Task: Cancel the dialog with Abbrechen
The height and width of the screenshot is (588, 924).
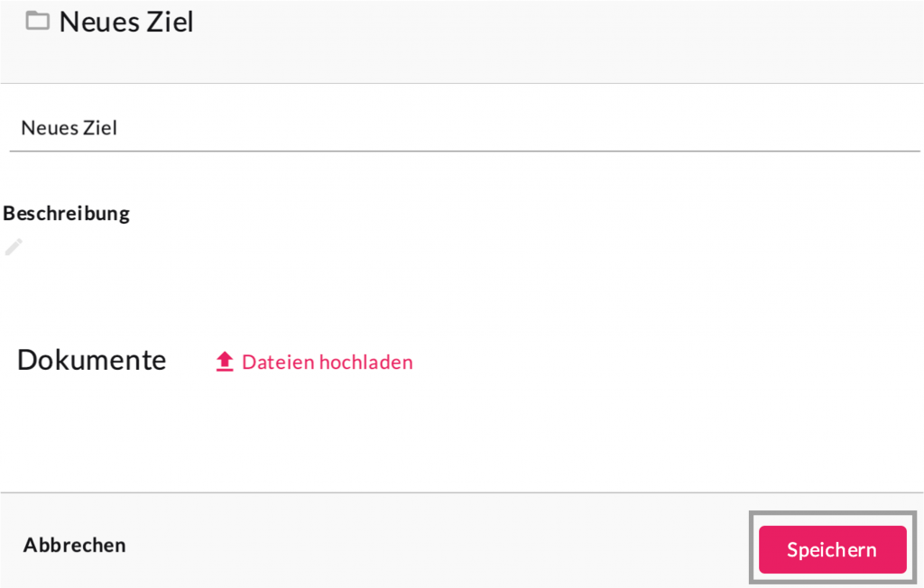Action: point(75,545)
